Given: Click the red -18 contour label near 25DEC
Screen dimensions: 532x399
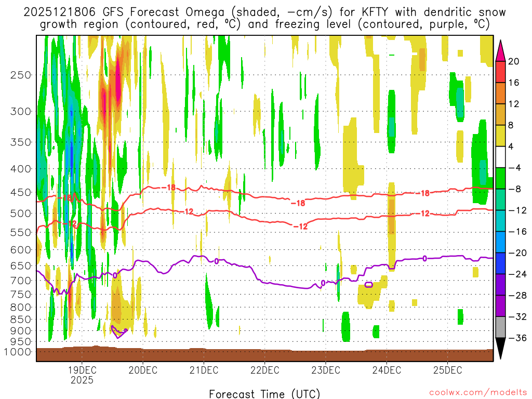Looking at the screenshot, I should pyautogui.click(x=422, y=193).
